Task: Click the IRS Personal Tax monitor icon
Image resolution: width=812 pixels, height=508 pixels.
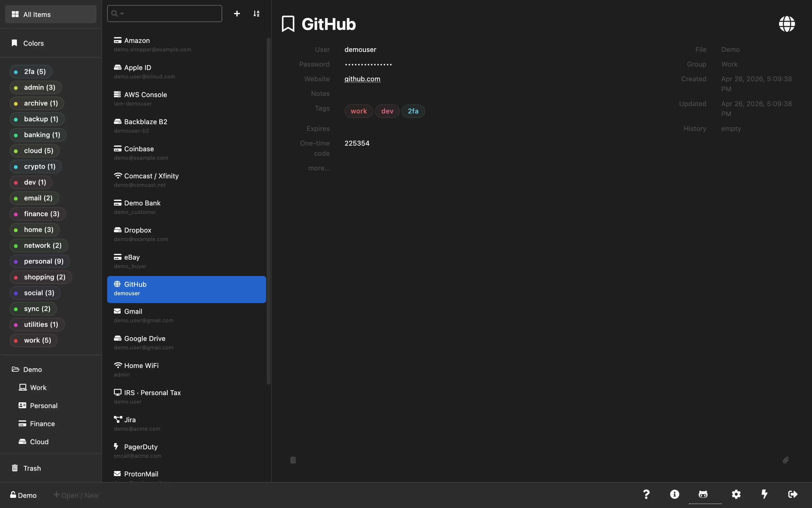Action: 118,392
